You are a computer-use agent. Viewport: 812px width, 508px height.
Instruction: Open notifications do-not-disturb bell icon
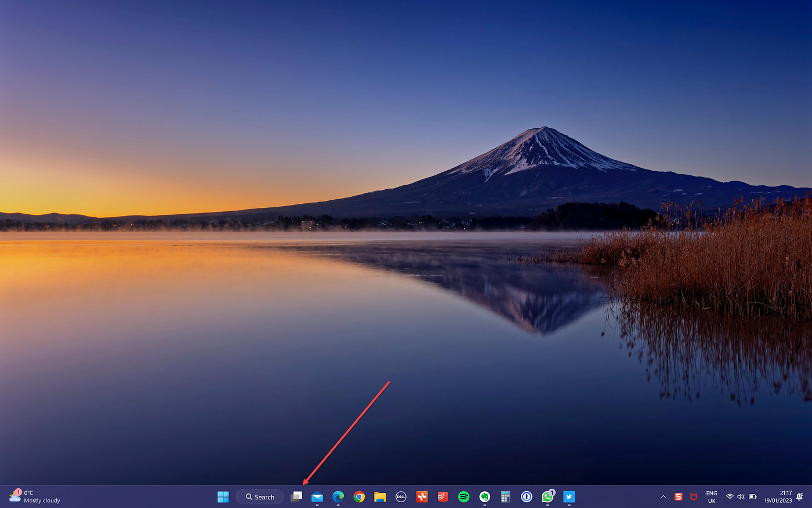pyautogui.click(x=800, y=497)
